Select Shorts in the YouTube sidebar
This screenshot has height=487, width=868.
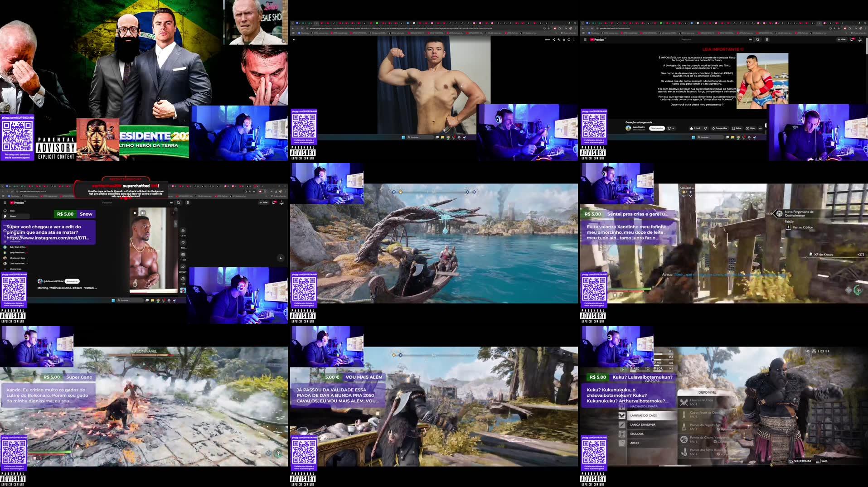pos(13,216)
